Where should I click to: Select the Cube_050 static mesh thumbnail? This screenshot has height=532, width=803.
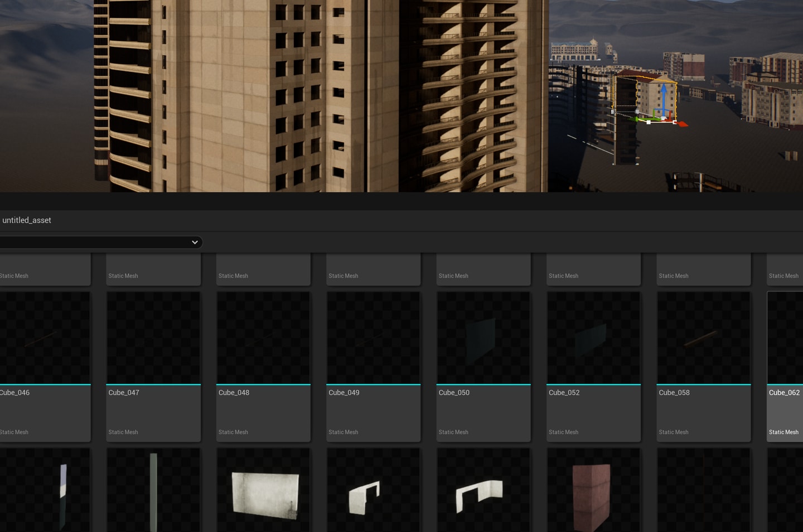(x=483, y=337)
